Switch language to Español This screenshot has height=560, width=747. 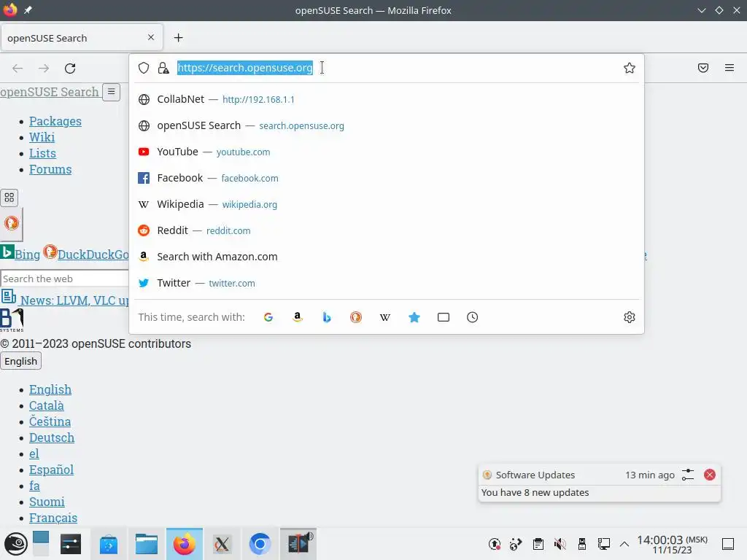pyautogui.click(x=51, y=470)
